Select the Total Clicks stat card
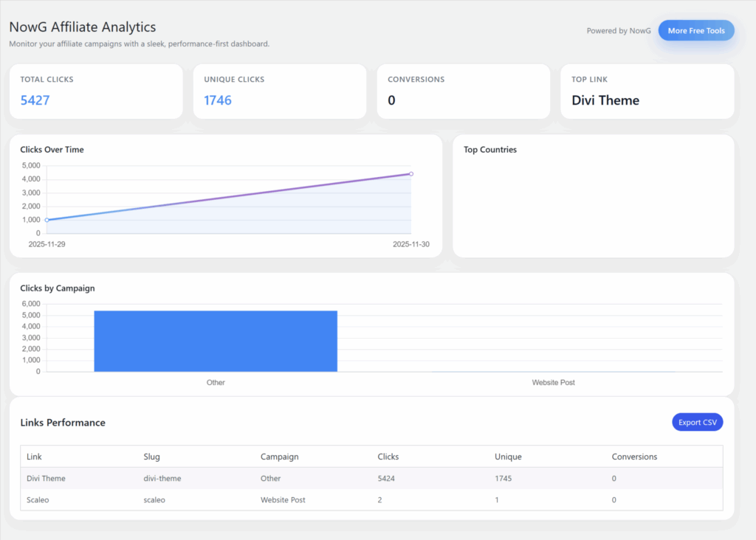Viewport: 756px width, 540px height. coord(95,91)
